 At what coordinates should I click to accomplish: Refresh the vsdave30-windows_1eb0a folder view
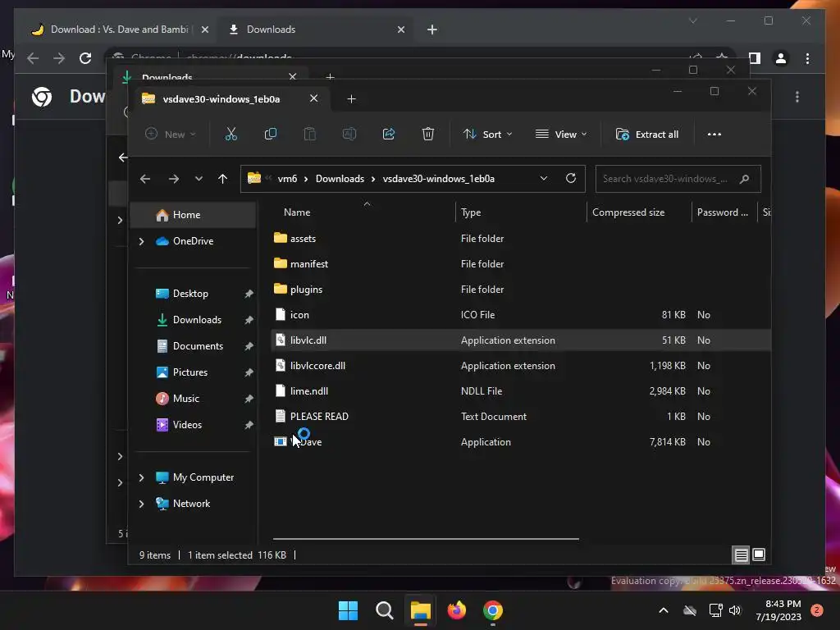(x=571, y=178)
